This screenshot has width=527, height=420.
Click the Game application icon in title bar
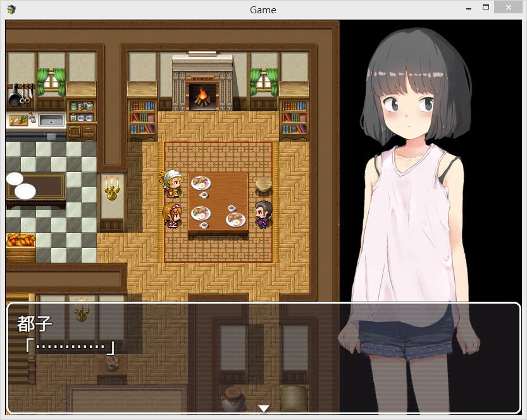click(x=11, y=9)
